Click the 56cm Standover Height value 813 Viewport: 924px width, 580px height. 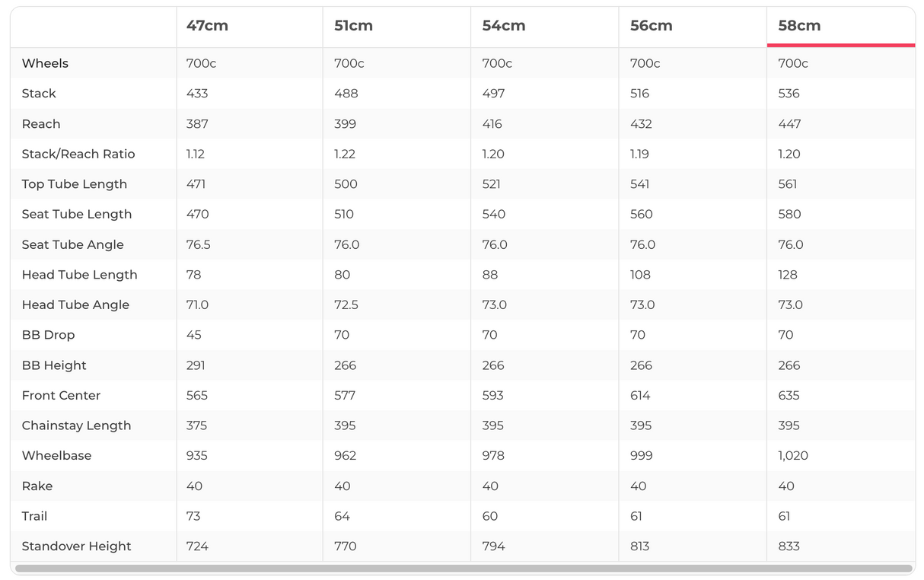(640, 547)
